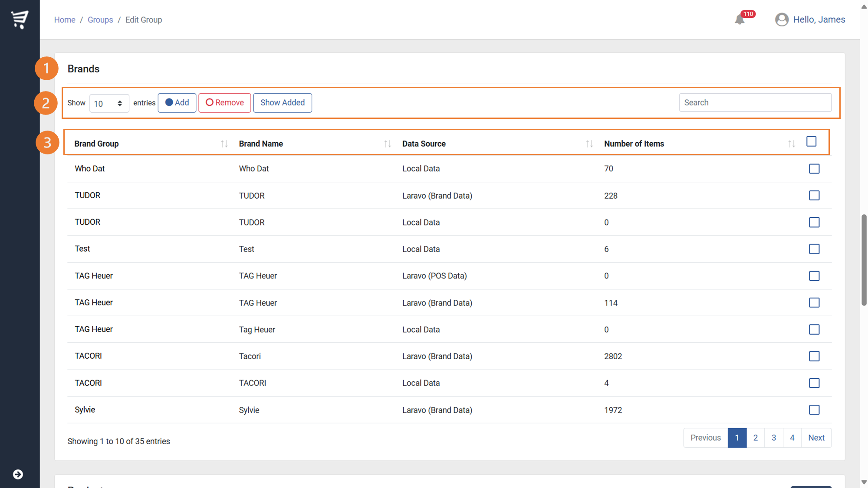Click the scrollbar down arrow
The height and width of the screenshot is (488, 868).
864,482
